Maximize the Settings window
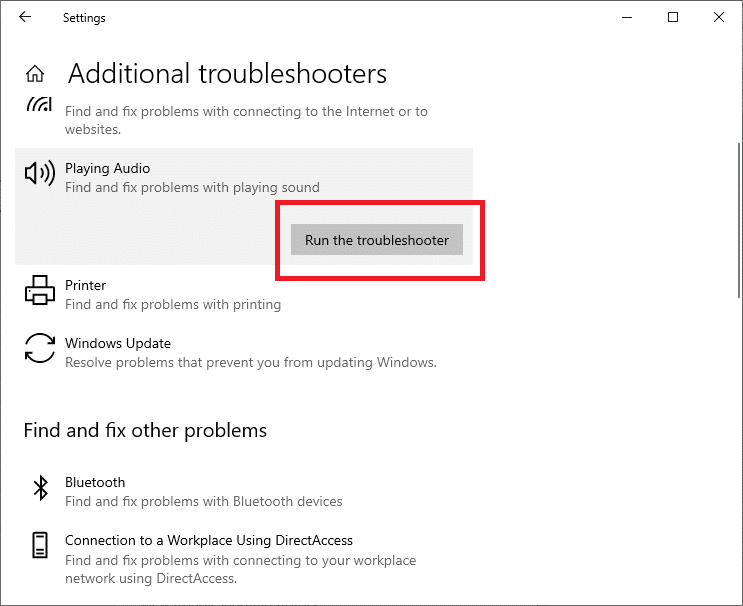743x606 pixels. point(673,17)
